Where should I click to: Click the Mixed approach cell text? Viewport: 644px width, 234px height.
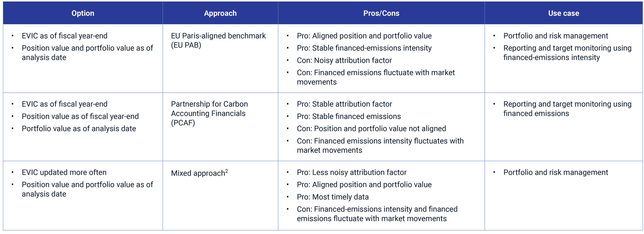[x=198, y=173]
